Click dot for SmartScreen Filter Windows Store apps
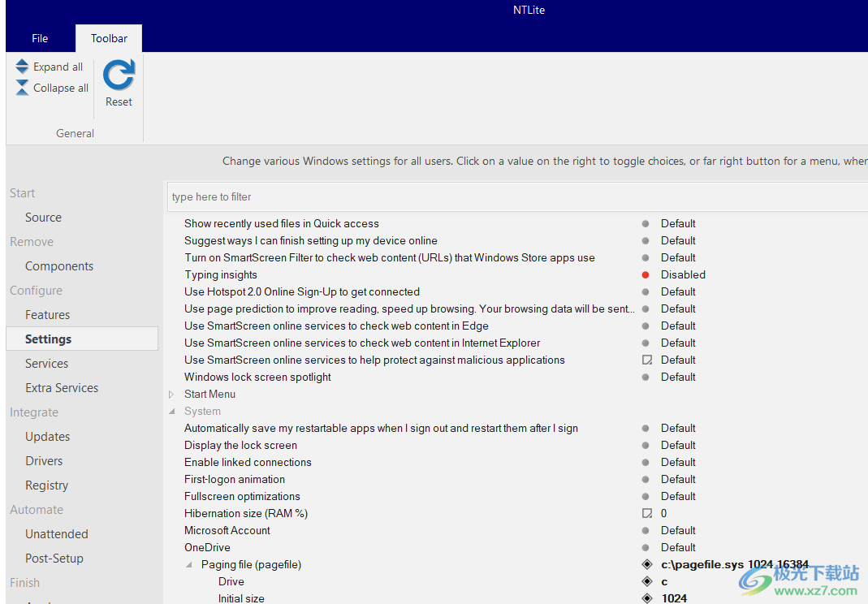868x604 pixels. (x=646, y=258)
